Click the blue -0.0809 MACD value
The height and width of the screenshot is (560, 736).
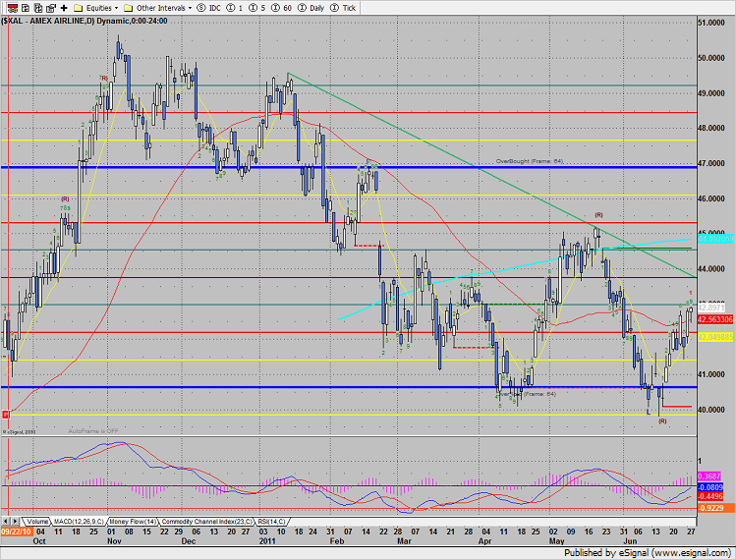point(710,487)
